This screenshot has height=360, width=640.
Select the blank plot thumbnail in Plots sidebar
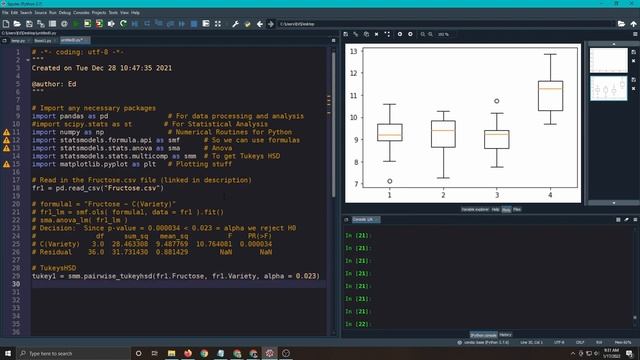click(609, 60)
